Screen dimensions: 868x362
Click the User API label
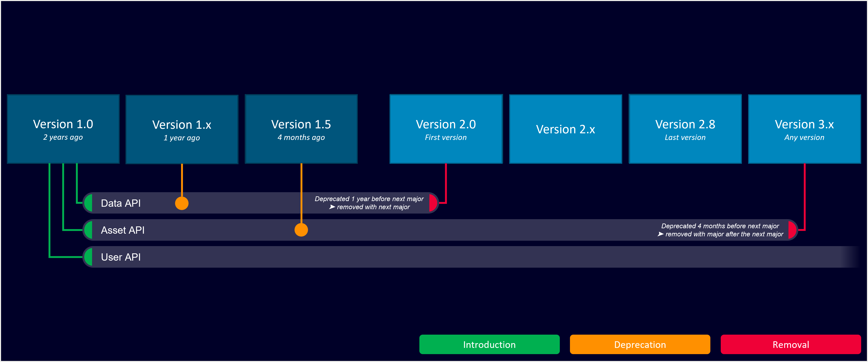coord(121,257)
